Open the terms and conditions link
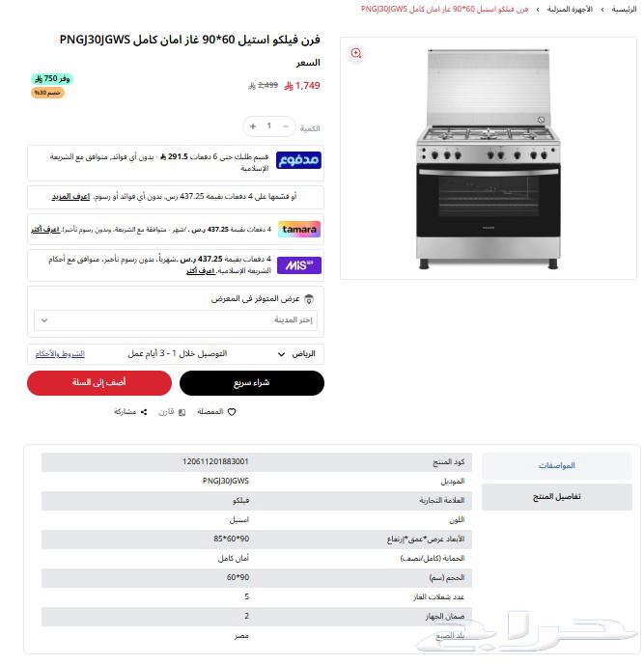This screenshot has width=644, height=664. coord(60,354)
